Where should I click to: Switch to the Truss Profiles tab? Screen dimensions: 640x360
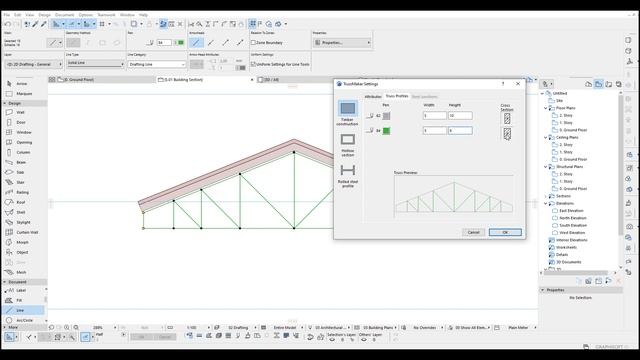pos(397,96)
